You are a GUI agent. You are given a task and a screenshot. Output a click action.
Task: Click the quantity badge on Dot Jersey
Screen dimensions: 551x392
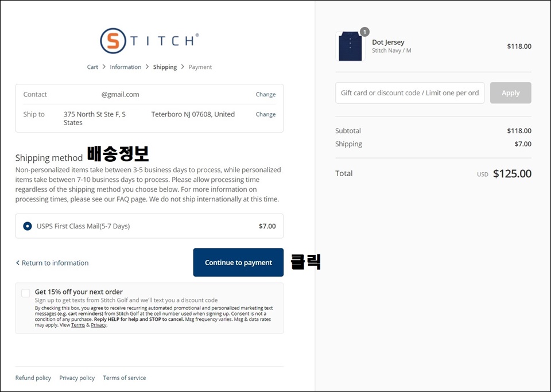click(365, 32)
